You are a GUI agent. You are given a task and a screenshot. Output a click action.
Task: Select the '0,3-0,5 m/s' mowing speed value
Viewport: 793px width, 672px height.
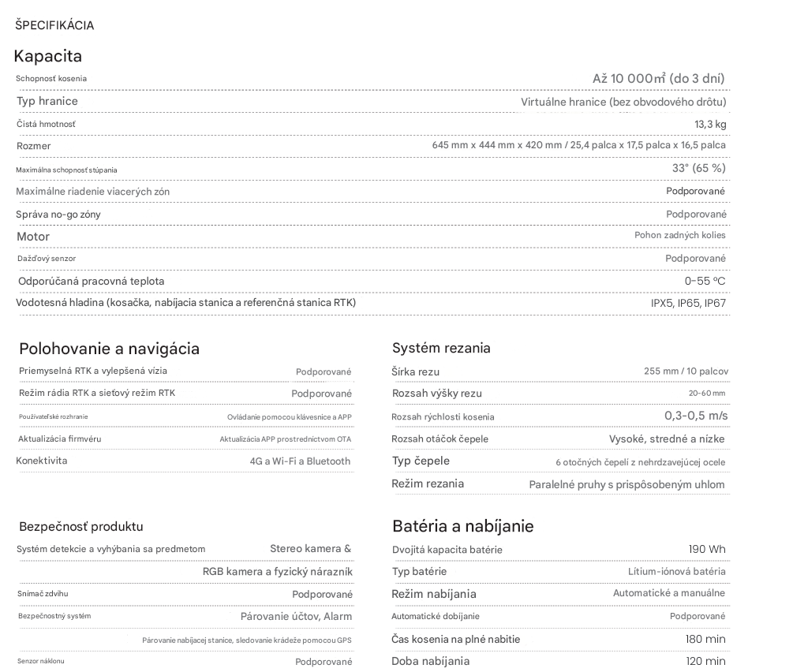[x=695, y=416]
